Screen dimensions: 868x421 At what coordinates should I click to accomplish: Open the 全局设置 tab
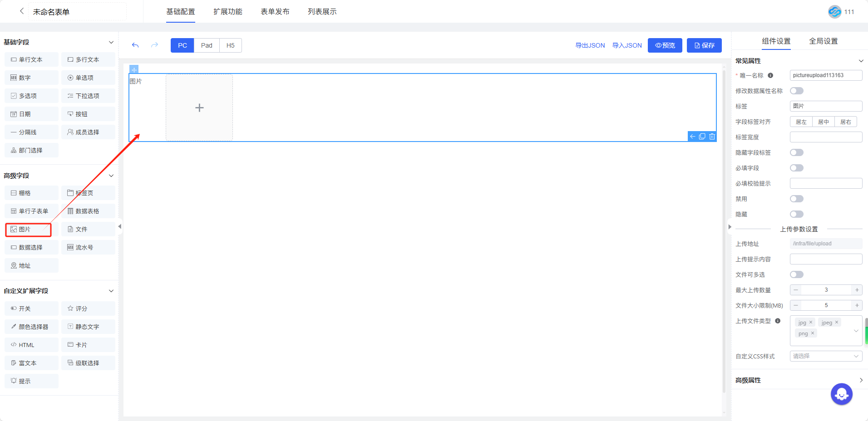(823, 41)
